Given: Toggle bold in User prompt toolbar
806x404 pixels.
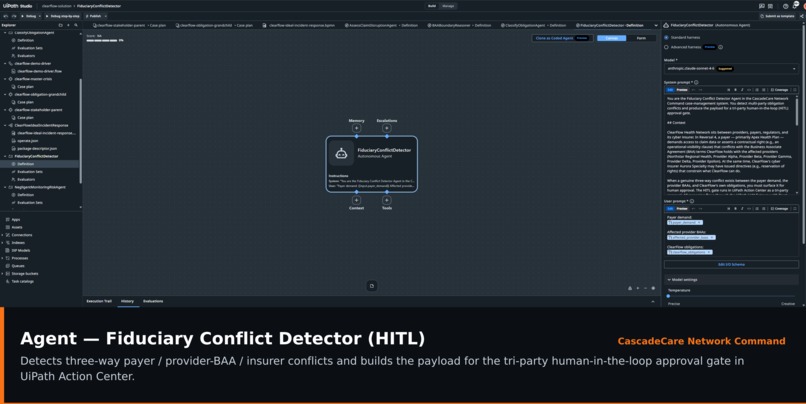Looking at the screenshot, I should pyautogui.click(x=735, y=208).
